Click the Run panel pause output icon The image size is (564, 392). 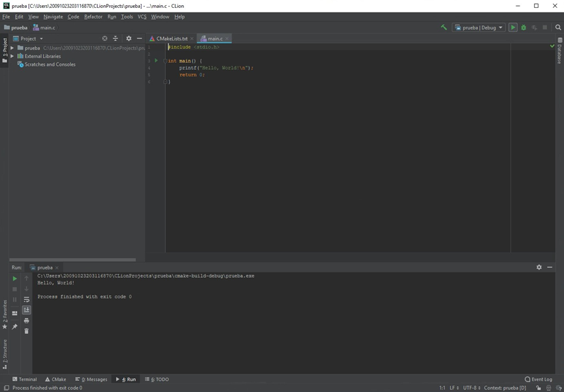click(15, 299)
